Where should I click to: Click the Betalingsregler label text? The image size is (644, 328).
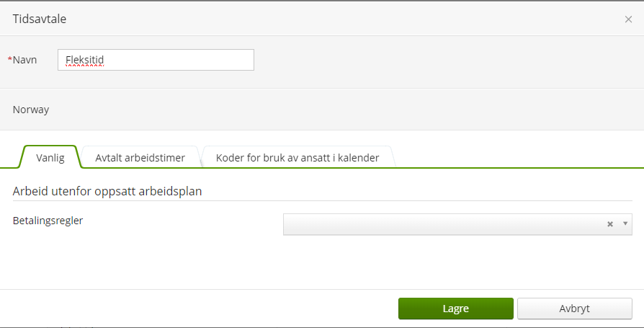coord(48,221)
